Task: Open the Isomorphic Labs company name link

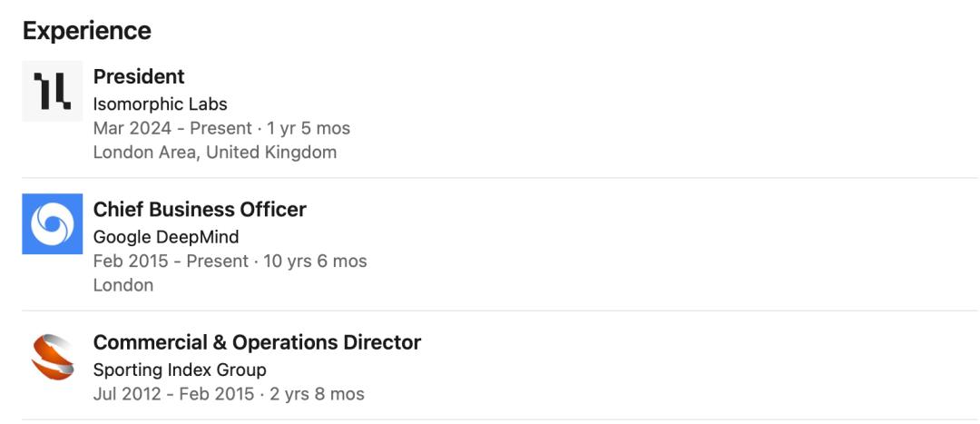Action: coord(160,104)
